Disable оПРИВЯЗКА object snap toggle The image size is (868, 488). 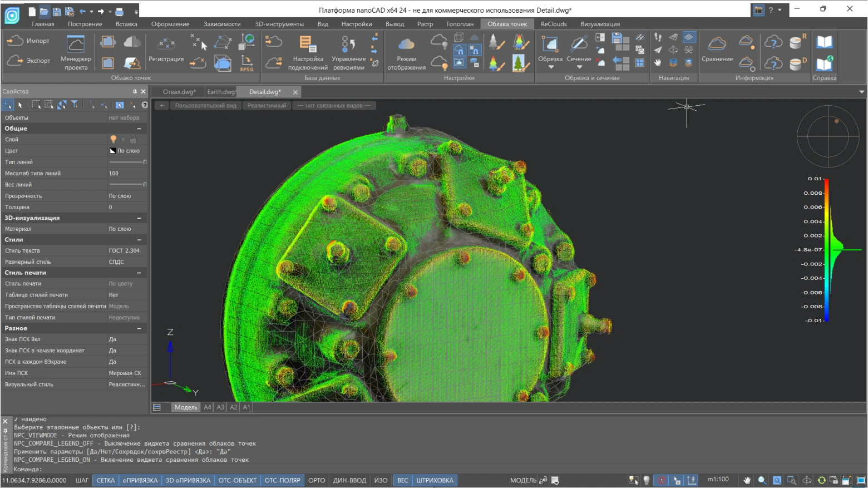tap(140, 480)
